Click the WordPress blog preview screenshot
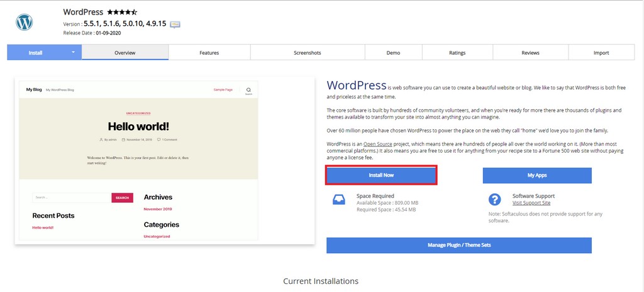Screen dimensions: 644x292 [164, 161]
